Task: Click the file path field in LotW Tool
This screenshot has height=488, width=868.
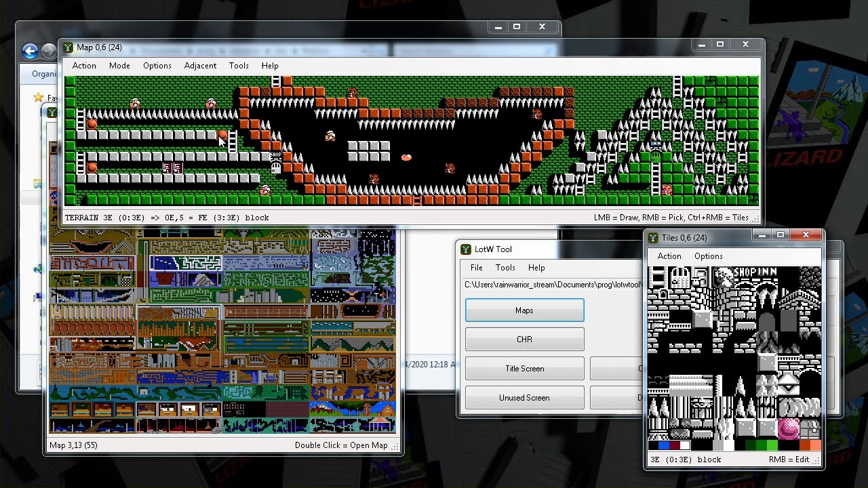Action: pos(553,285)
